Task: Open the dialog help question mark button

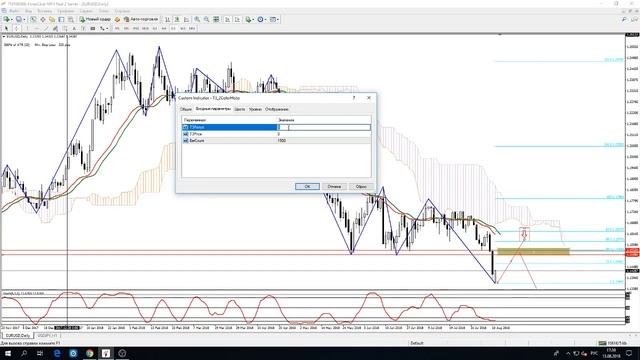Action: [354, 98]
